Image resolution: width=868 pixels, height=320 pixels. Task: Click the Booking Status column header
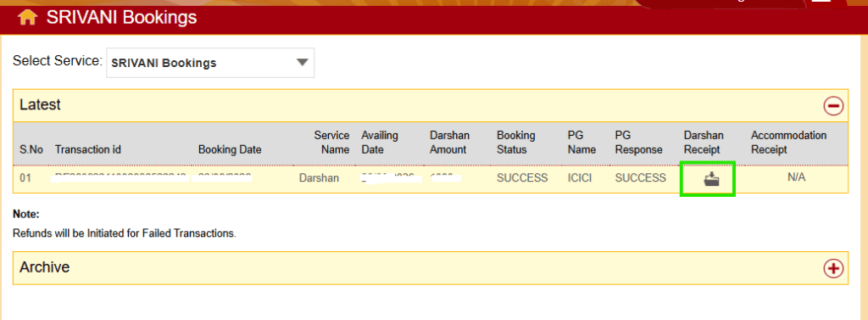(516, 143)
